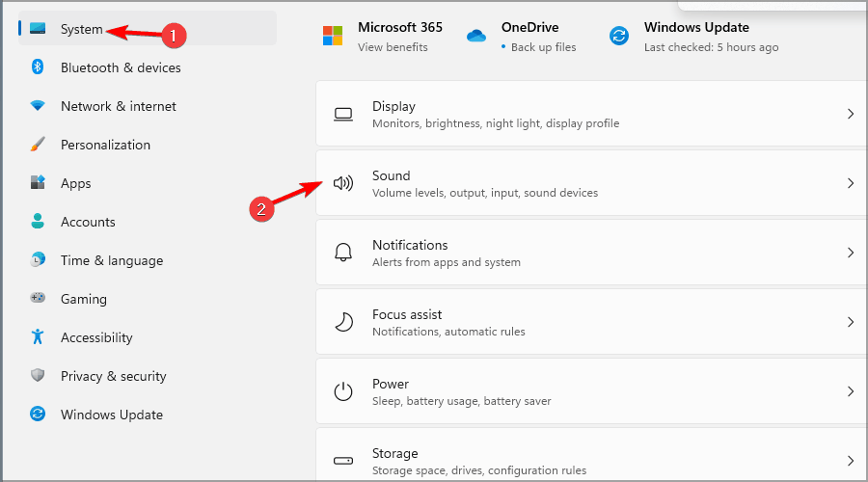Click the Focus assist moon icon
The width and height of the screenshot is (868, 482).
pyautogui.click(x=343, y=322)
